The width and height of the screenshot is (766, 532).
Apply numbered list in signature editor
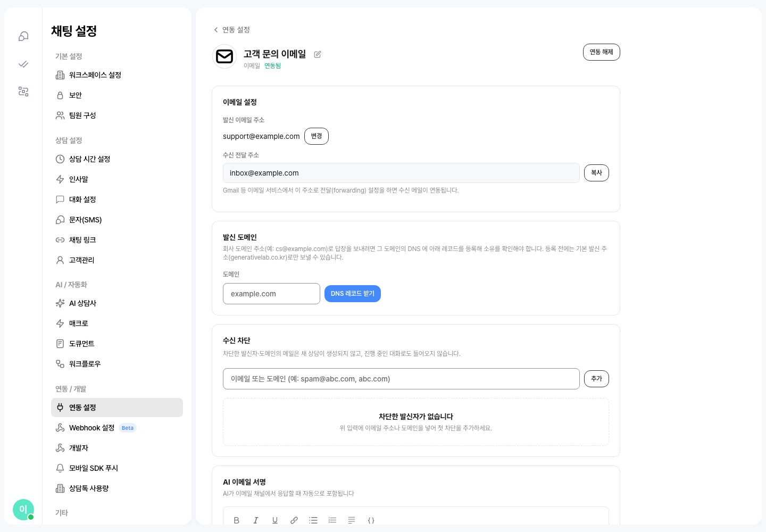[332, 520]
